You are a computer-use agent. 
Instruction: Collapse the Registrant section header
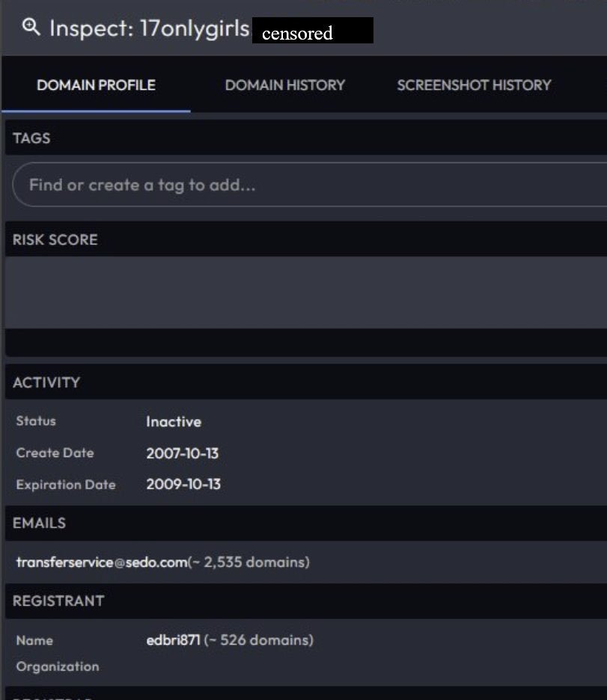pyautogui.click(x=58, y=601)
